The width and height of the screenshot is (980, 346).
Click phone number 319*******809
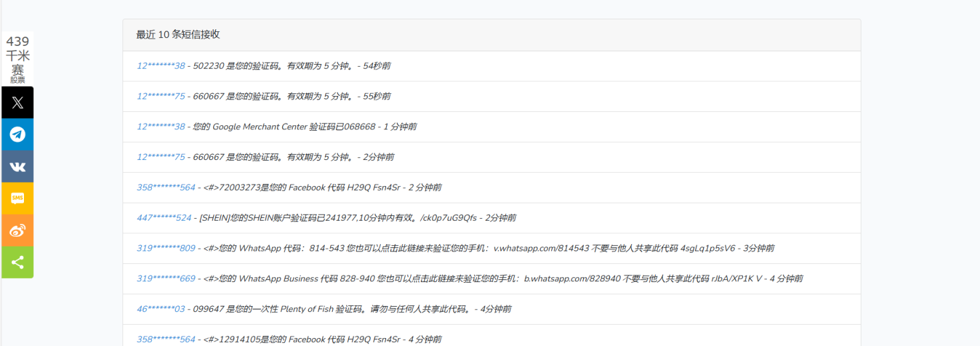click(x=166, y=249)
